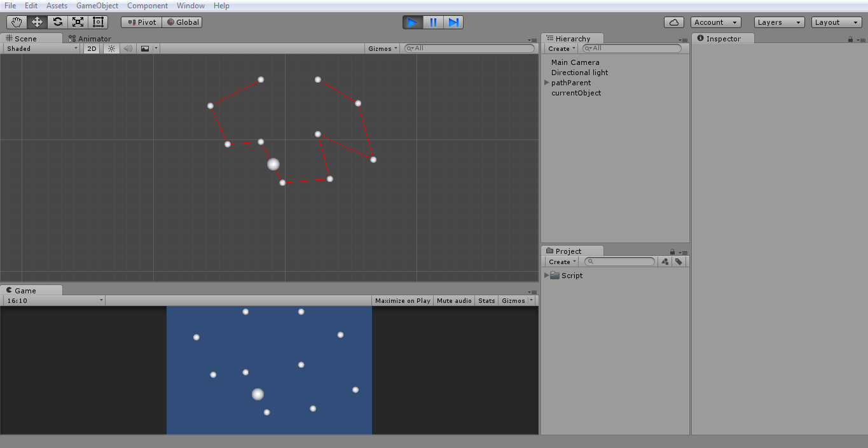Image resolution: width=868 pixels, height=448 pixels.
Task: Open the Gizmos dropdown in Scene view
Action: click(x=382, y=48)
